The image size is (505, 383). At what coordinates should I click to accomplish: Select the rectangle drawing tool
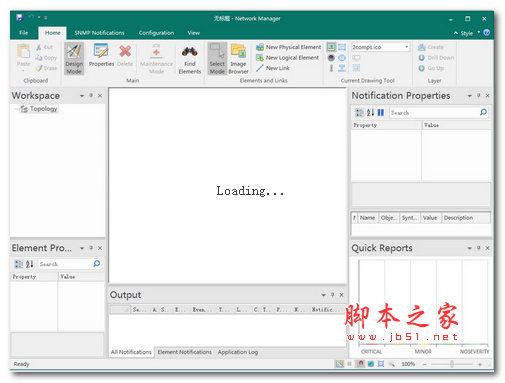click(x=342, y=47)
